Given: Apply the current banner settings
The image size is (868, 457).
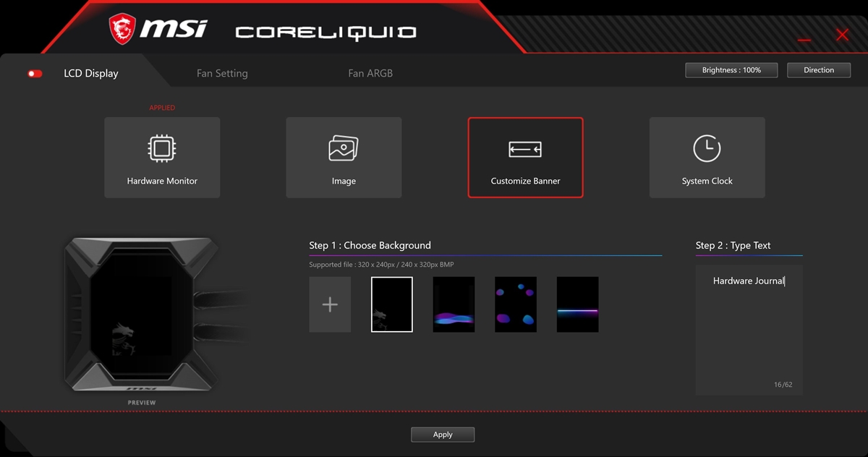Looking at the screenshot, I should pos(443,435).
